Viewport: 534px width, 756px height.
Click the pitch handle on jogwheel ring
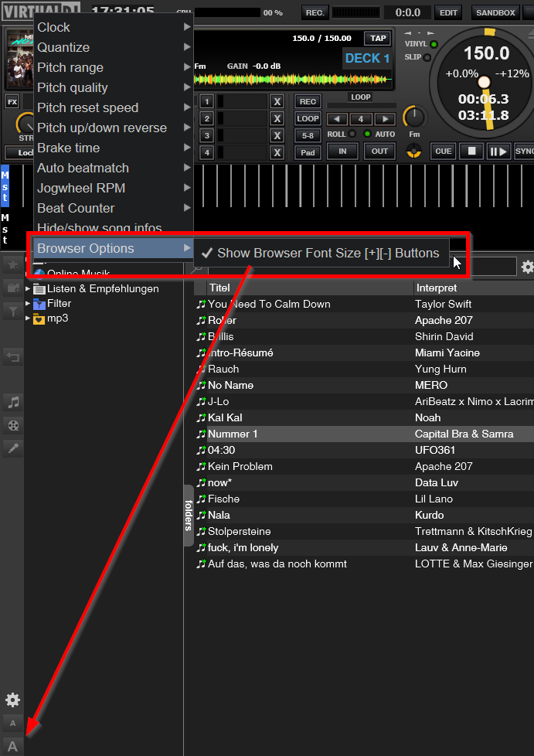click(490, 32)
